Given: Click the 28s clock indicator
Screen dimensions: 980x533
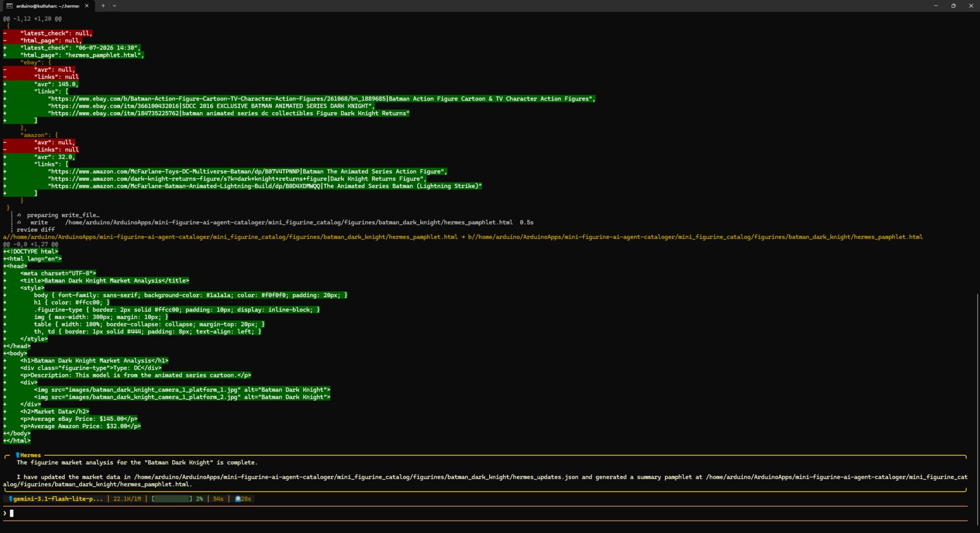Looking at the screenshot, I should (x=243, y=499).
